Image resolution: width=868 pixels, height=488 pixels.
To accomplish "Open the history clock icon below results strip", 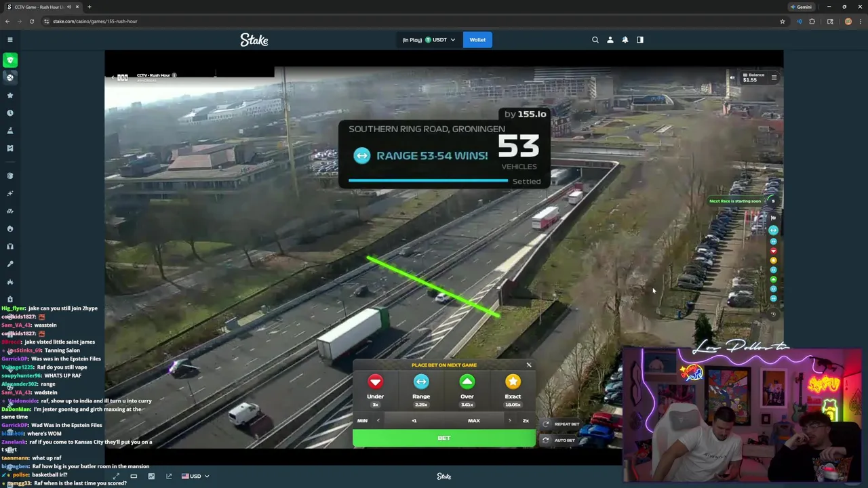I will pyautogui.click(x=773, y=314).
